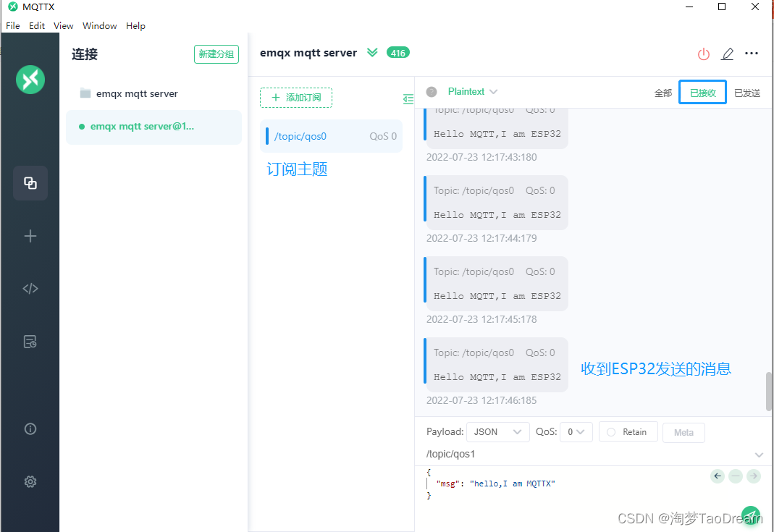Open the View menu
This screenshot has width=774, height=532.
[x=63, y=25]
